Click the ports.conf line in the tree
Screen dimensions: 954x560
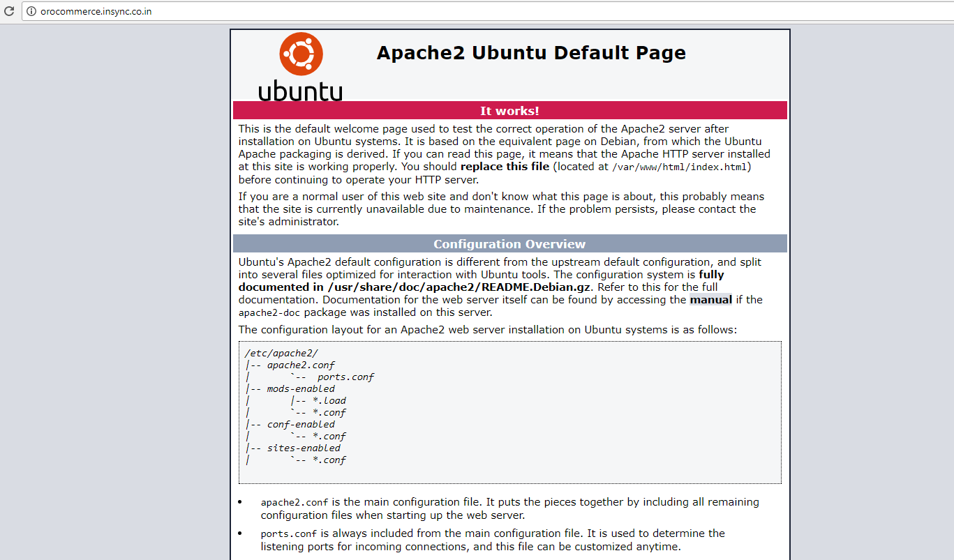coord(345,377)
